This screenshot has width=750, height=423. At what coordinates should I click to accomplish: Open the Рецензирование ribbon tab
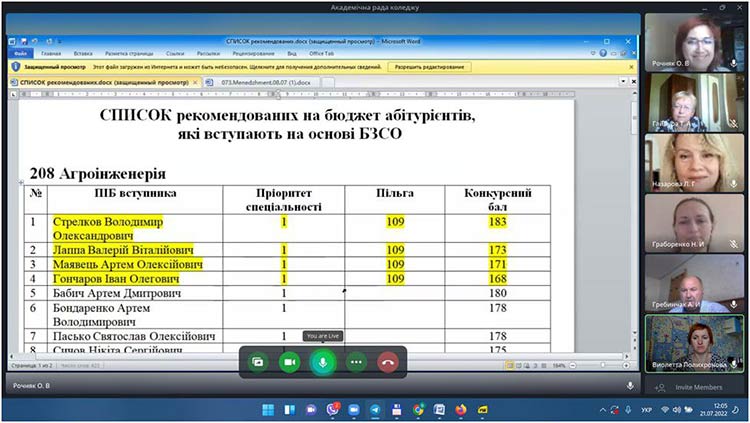pos(254,53)
